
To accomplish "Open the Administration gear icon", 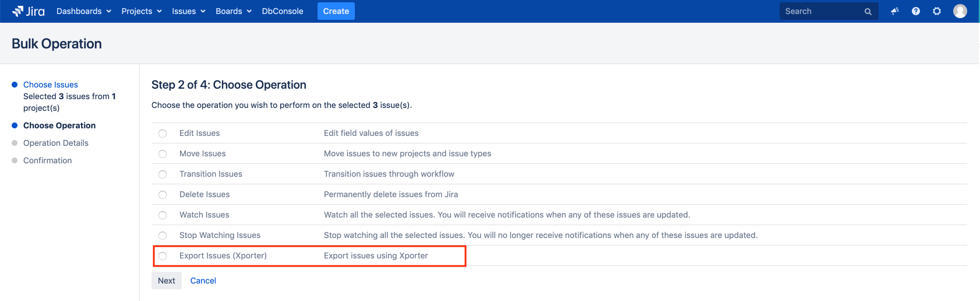I will point(937,11).
